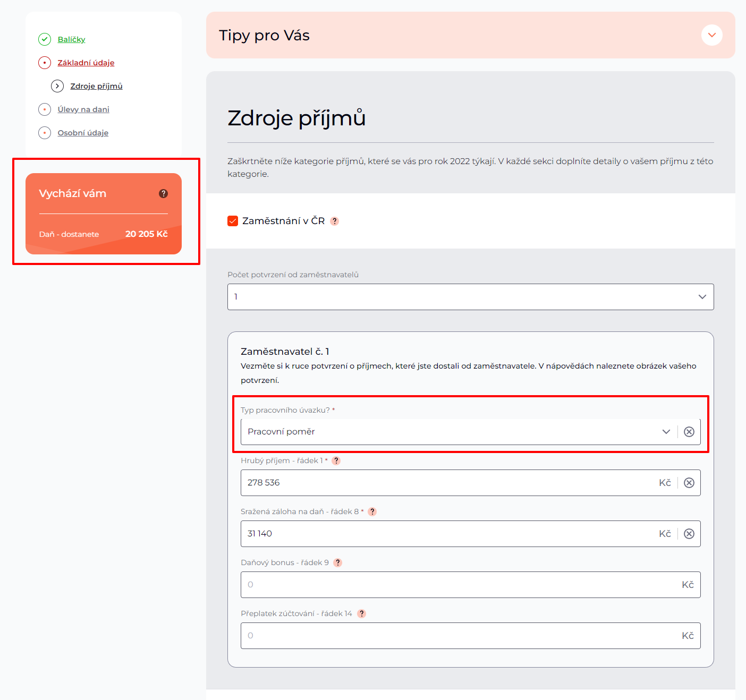The height and width of the screenshot is (700, 746).
Task: Clear the Typ pracovního úvazku selection
Action: (x=689, y=432)
